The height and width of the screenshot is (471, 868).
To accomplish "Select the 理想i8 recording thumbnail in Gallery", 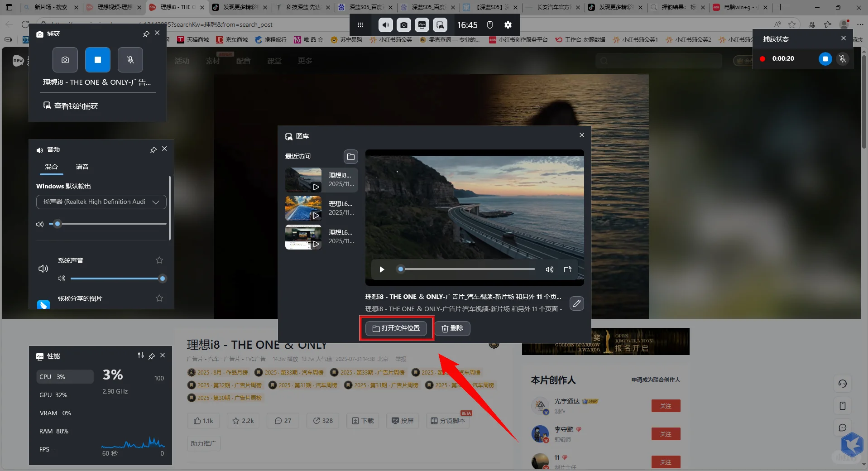I will click(303, 180).
